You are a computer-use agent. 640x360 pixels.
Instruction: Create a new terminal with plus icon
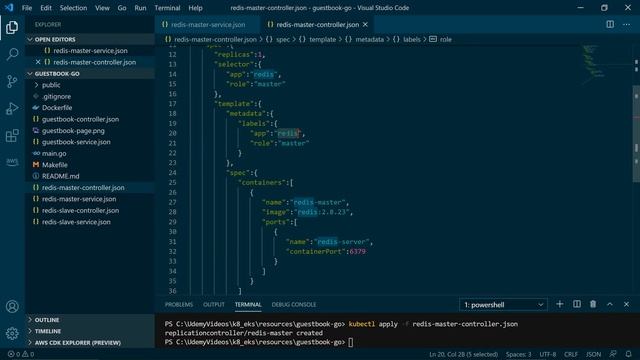tap(560, 304)
